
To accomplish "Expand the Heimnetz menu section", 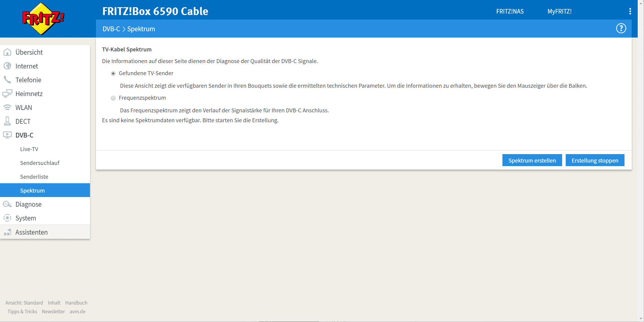I will click(29, 94).
